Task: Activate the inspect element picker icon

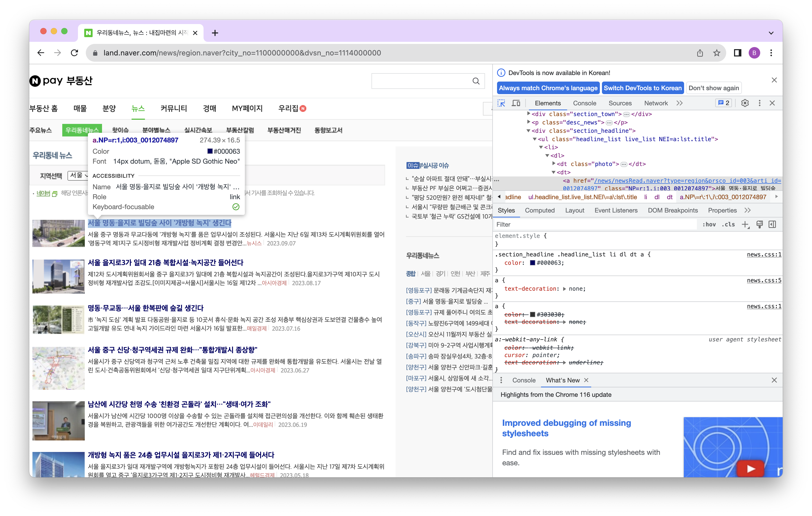Action: 501,103
